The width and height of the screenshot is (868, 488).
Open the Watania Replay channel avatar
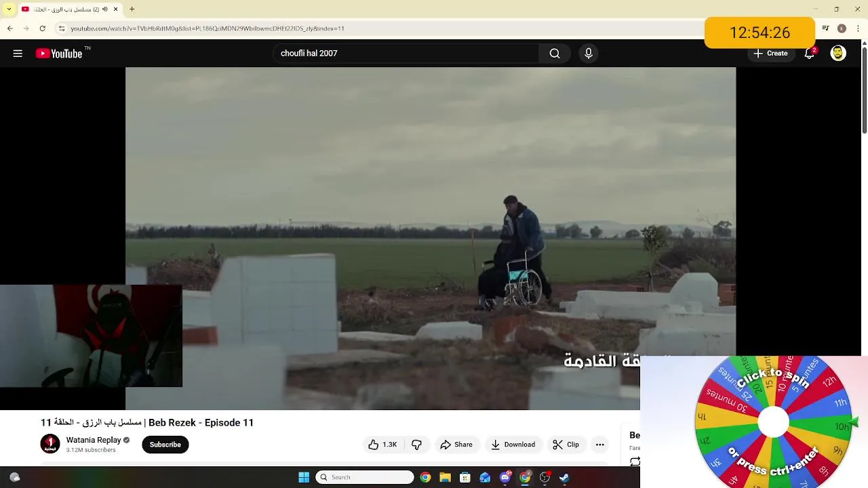click(50, 444)
